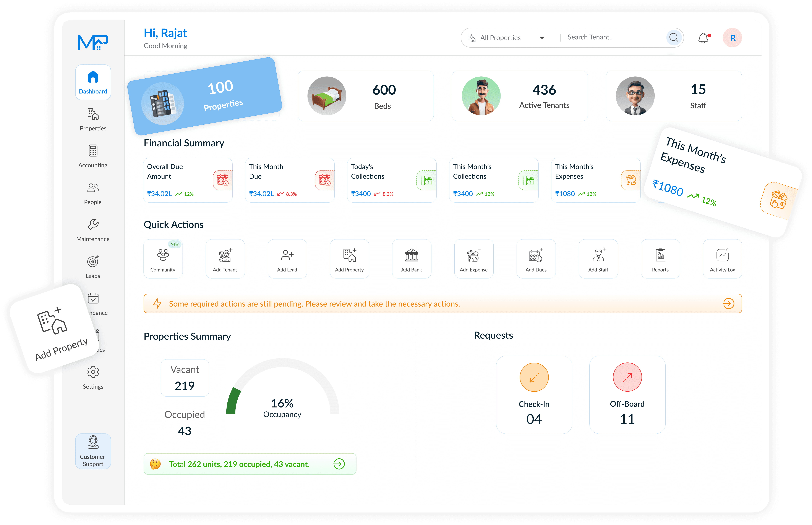Click the Add Lead quick action
Screen dimensions: 812x525
(x=287, y=259)
